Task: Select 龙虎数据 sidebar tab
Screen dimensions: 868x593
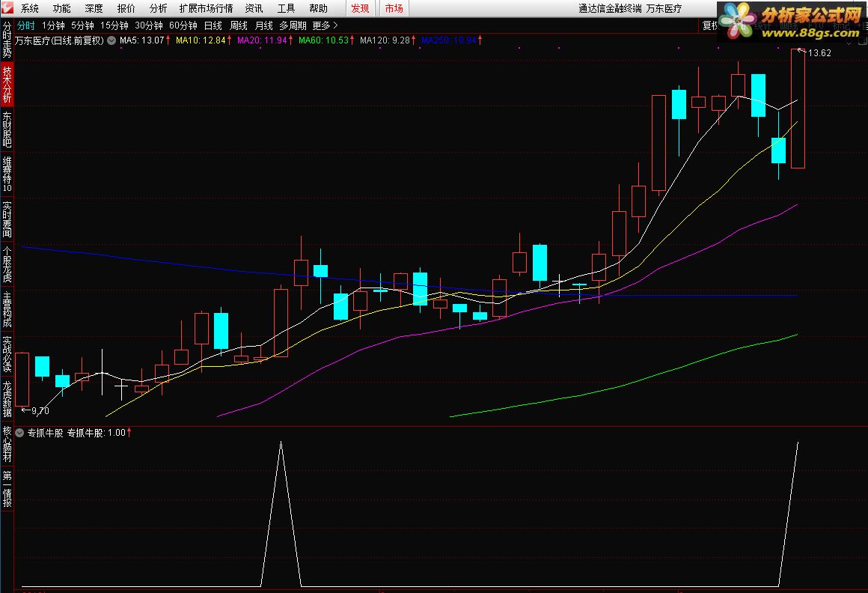Action: click(x=7, y=398)
